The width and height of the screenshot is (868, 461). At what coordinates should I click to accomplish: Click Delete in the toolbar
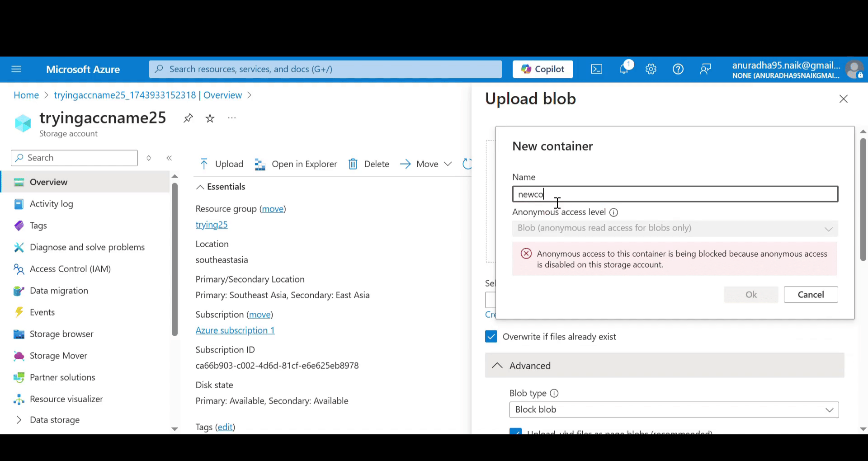pyautogui.click(x=369, y=164)
